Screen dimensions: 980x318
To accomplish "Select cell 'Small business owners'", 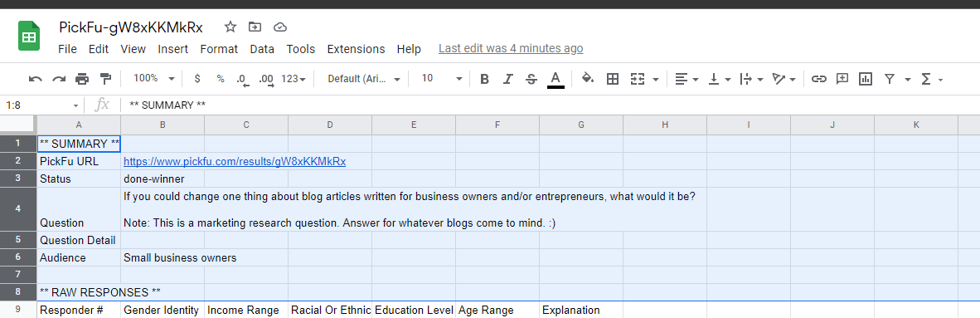I will coord(163,258).
